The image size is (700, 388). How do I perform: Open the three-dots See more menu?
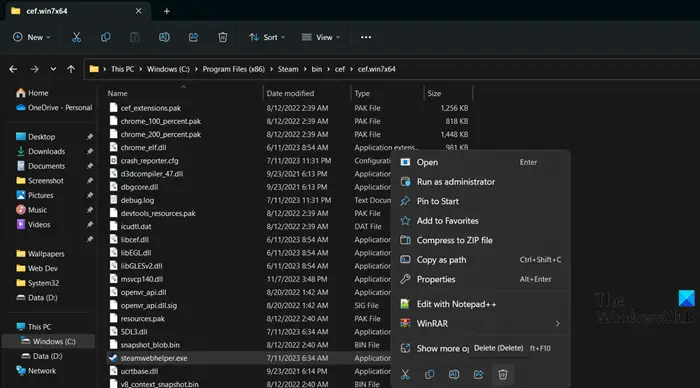[366, 38]
